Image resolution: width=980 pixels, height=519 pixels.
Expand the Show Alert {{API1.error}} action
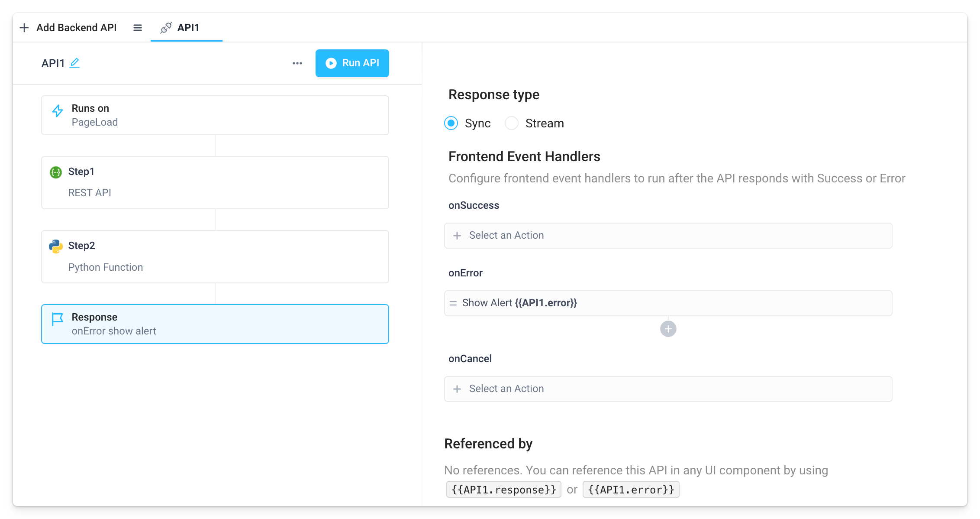click(x=519, y=303)
